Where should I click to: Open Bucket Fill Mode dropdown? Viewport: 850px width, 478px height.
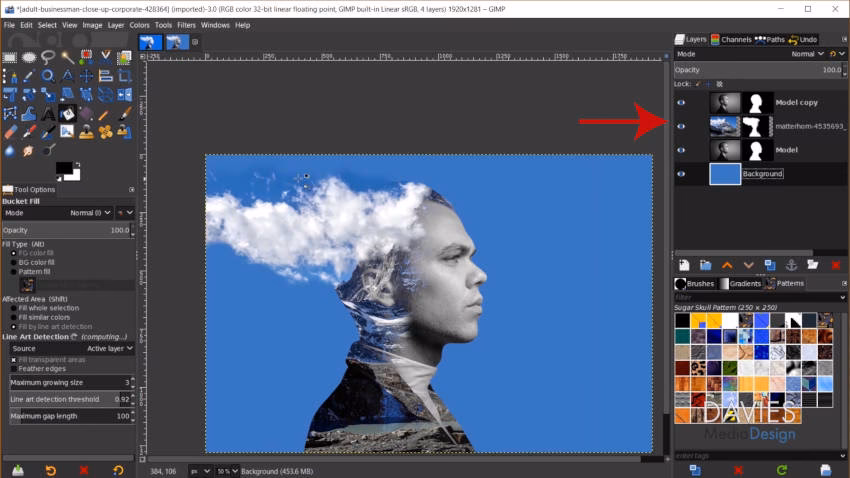[x=59, y=213]
